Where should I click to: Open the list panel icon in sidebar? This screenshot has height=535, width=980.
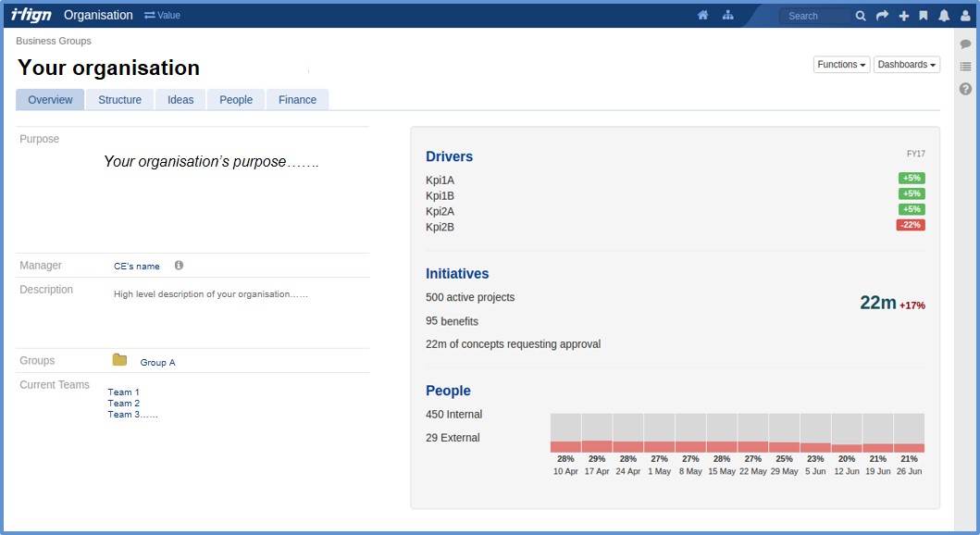[965, 67]
